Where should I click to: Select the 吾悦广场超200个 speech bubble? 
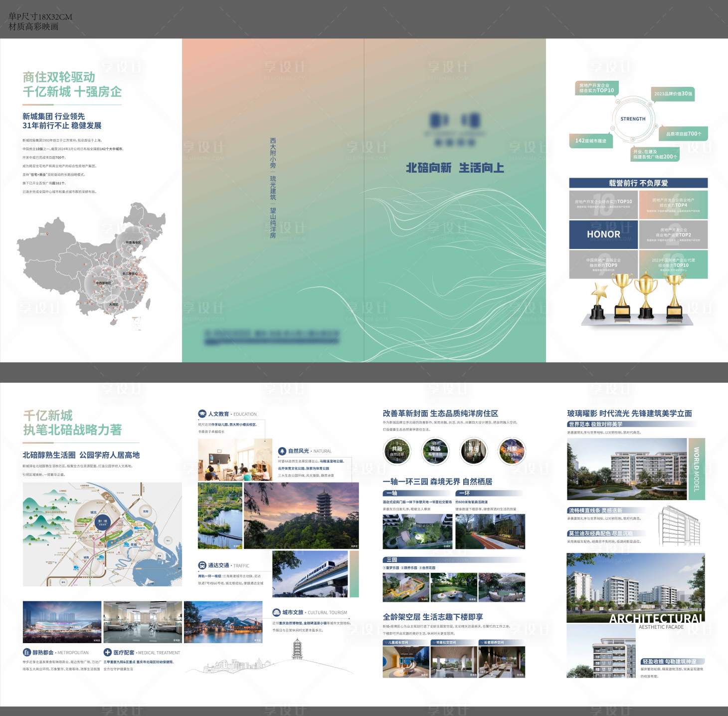click(x=655, y=154)
